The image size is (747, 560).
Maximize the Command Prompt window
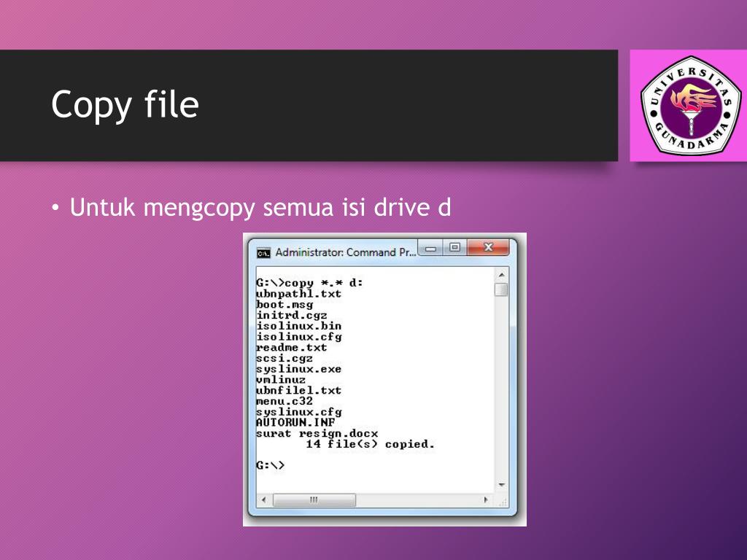455,247
